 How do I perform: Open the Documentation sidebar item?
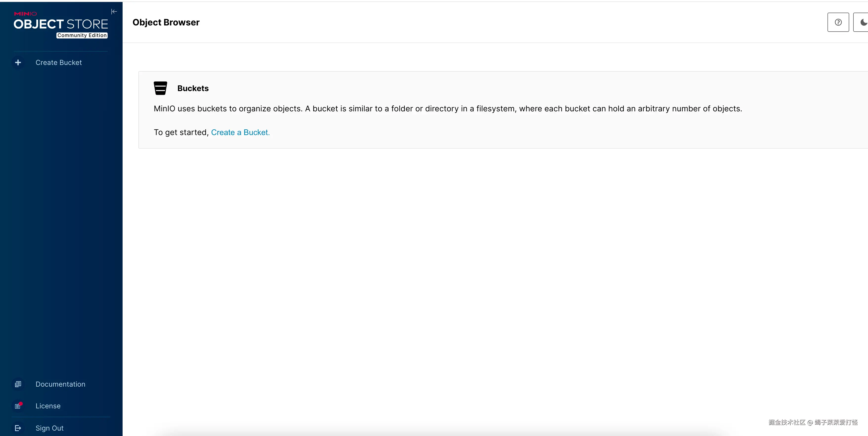click(x=60, y=384)
